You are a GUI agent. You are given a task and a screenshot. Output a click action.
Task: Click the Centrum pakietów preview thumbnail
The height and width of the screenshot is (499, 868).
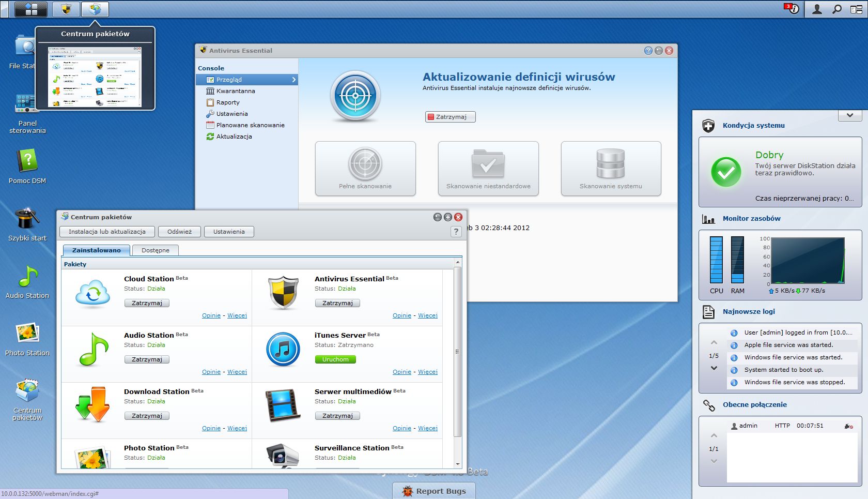[x=95, y=77]
